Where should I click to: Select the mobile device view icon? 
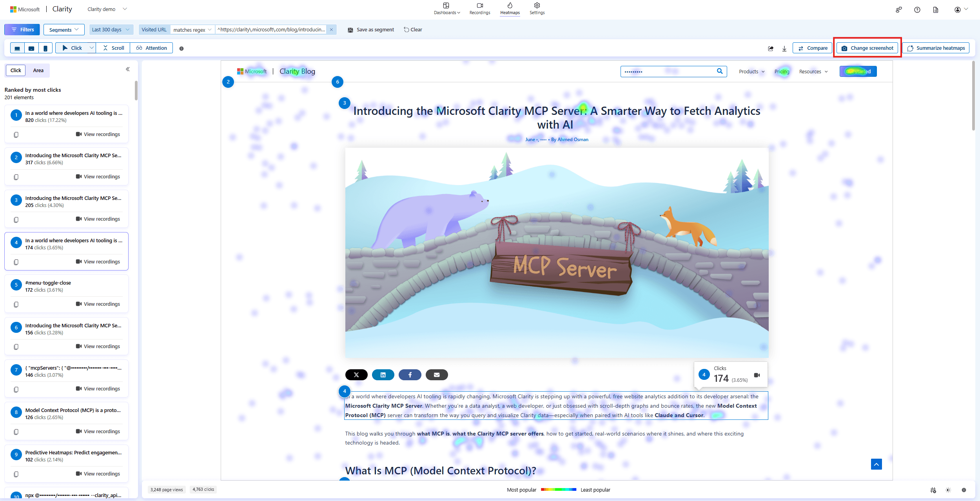click(x=45, y=48)
